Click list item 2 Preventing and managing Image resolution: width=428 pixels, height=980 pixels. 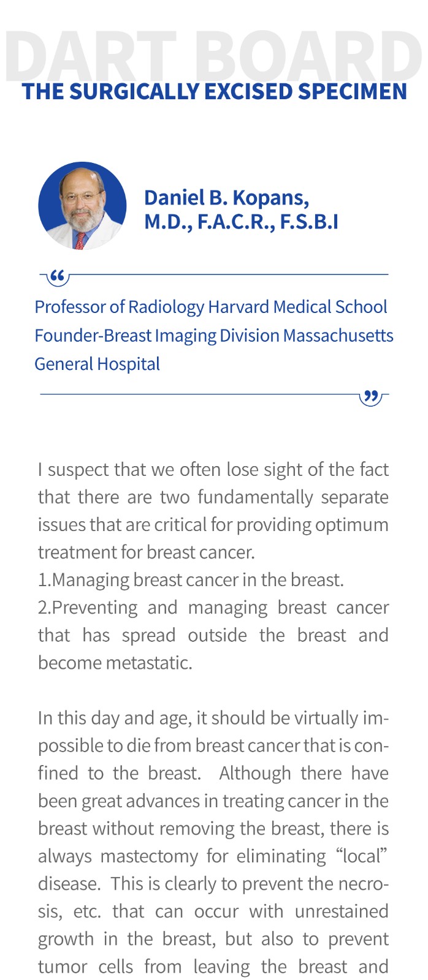(x=213, y=635)
